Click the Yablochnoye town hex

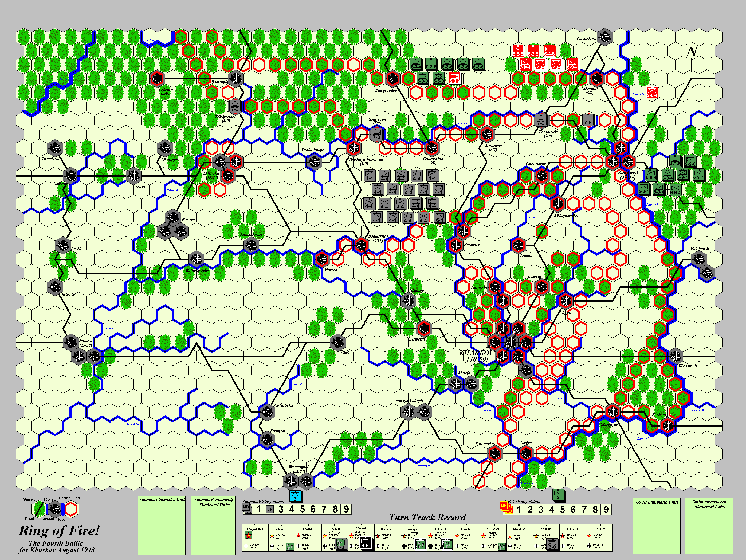pyautogui.click(x=314, y=162)
